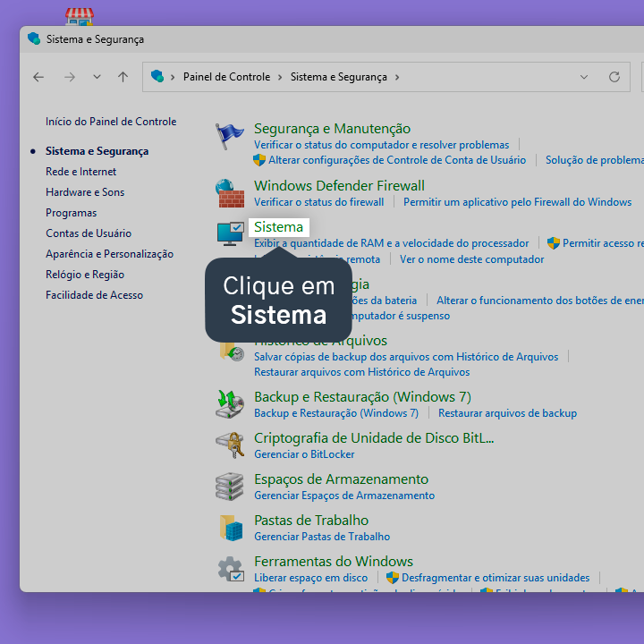This screenshot has height=644, width=644.
Task: Click the BitLocker padlock drive icon
Action: pyautogui.click(x=230, y=445)
